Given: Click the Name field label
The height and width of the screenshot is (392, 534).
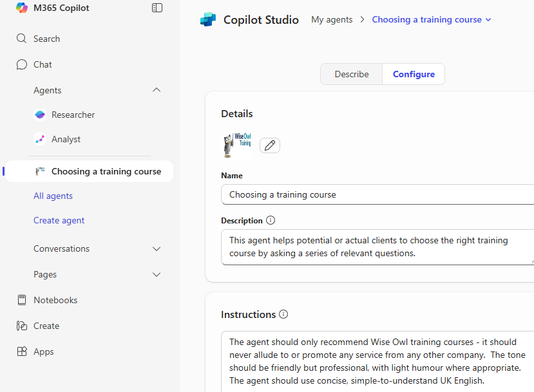Looking at the screenshot, I should (x=232, y=176).
